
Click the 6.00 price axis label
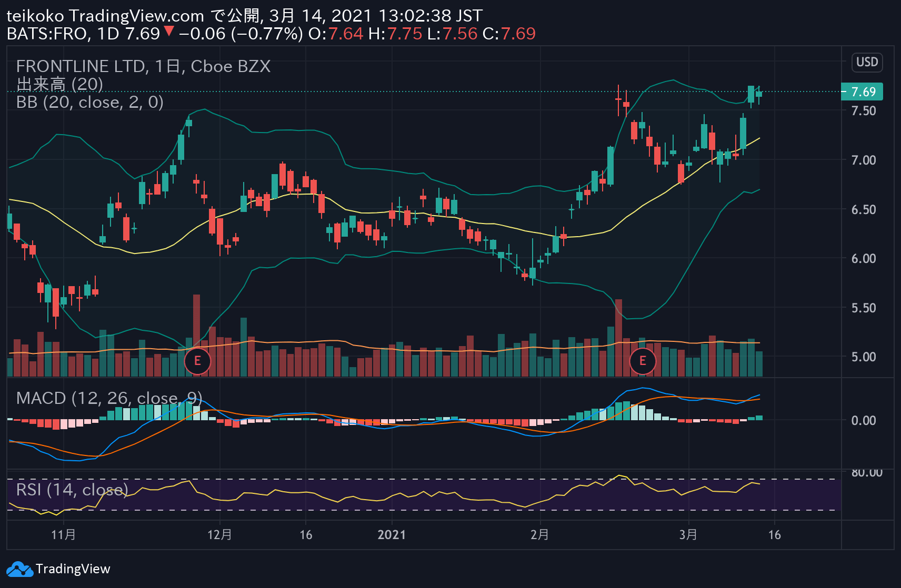click(x=864, y=259)
